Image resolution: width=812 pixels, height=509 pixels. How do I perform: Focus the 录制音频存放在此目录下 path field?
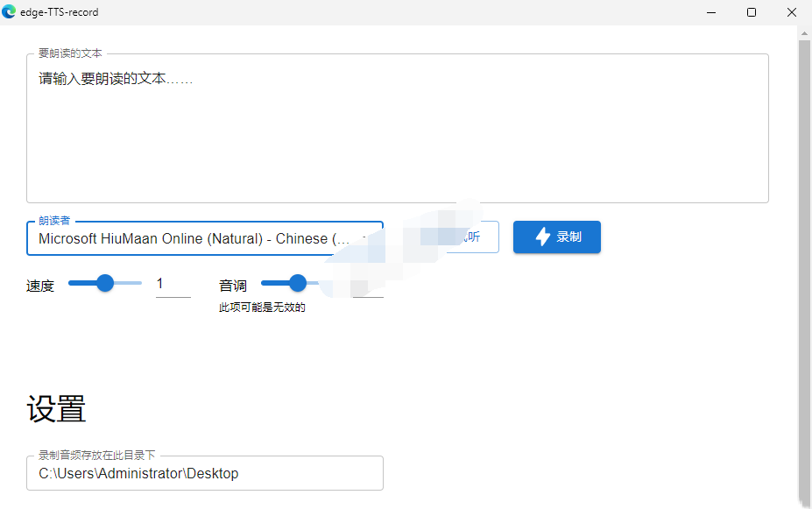tap(204, 473)
